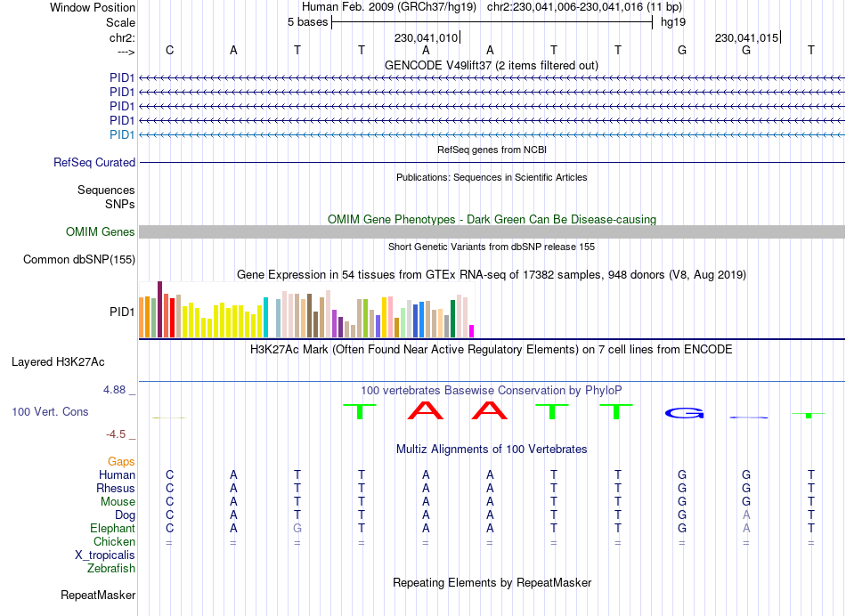Click the Layered H3K27Ac track label
The height and width of the screenshot is (616, 846).
click(x=58, y=362)
